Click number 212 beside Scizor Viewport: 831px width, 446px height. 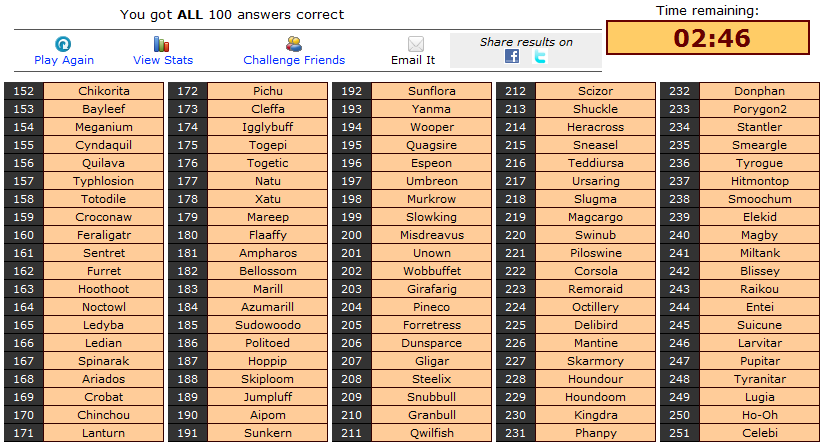click(x=516, y=91)
